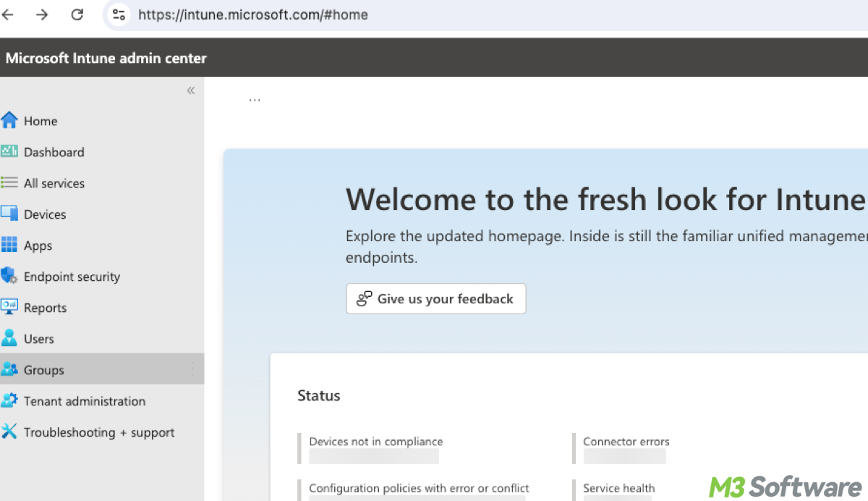The height and width of the screenshot is (501, 868).
Task: Open Home in the navigation menu
Action: point(102,121)
